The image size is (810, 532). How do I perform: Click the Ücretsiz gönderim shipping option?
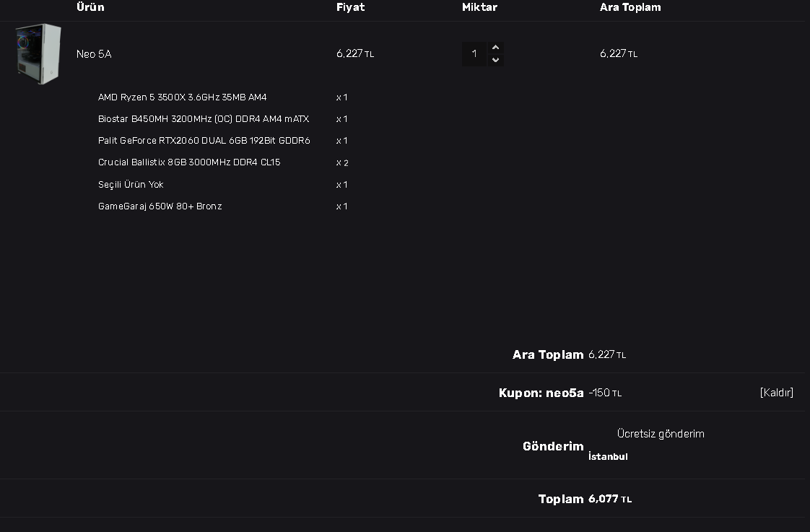tap(661, 434)
